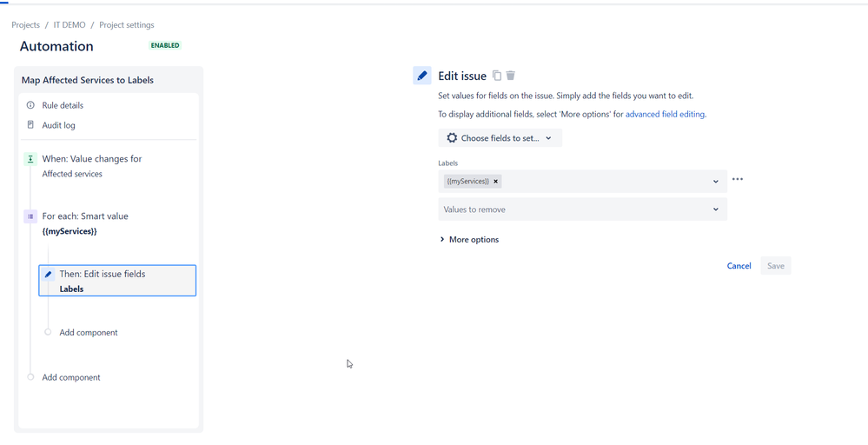Click the Edit issue heading text
The image size is (868, 445).
[x=462, y=76]
